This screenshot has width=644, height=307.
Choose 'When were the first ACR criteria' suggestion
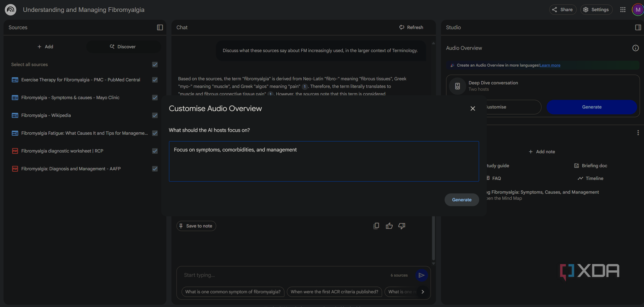click(334, 292)
